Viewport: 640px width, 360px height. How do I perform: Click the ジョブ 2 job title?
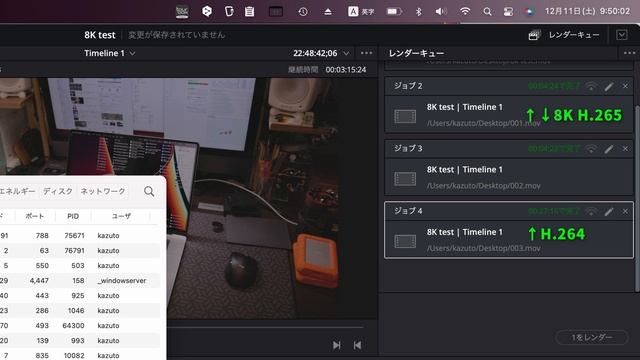click(x=408, y=86)
